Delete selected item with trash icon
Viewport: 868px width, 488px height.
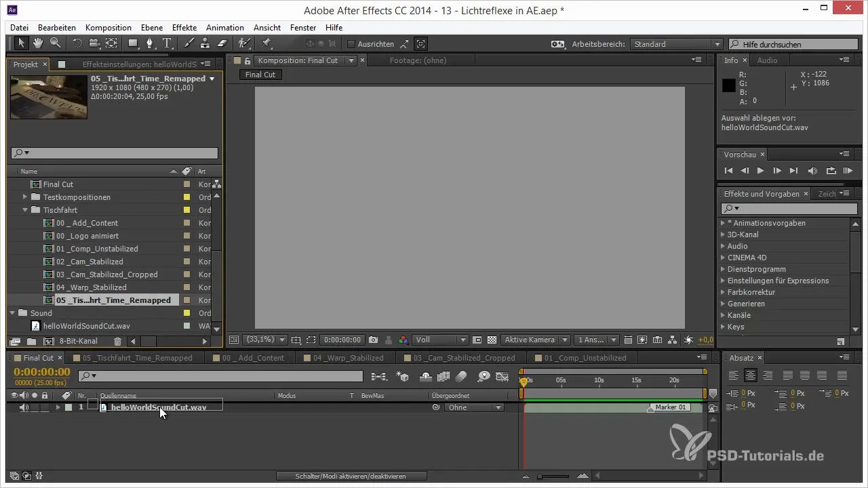[x=117, y=341]
